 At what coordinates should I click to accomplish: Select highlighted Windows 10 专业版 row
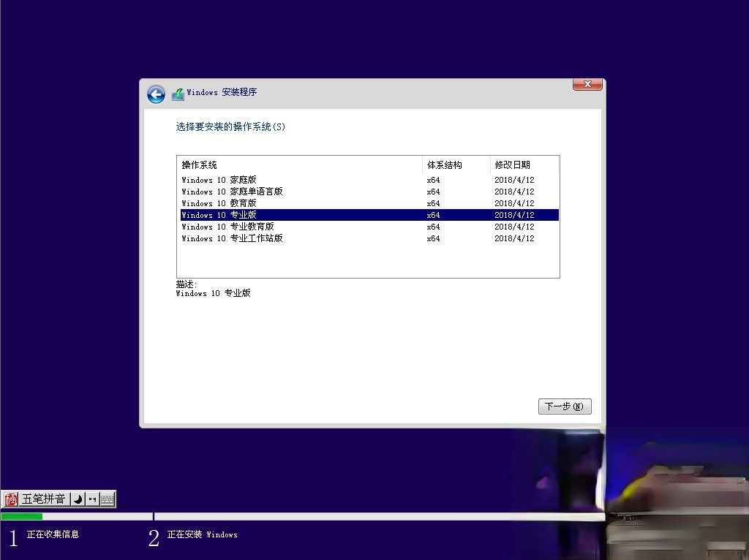coord(369,215)
